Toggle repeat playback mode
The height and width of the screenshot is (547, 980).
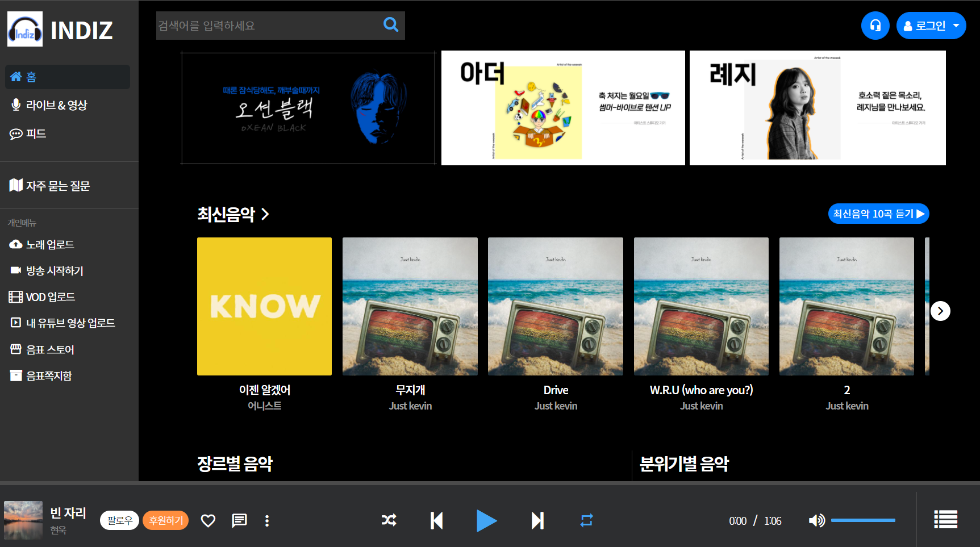point(586,520)
